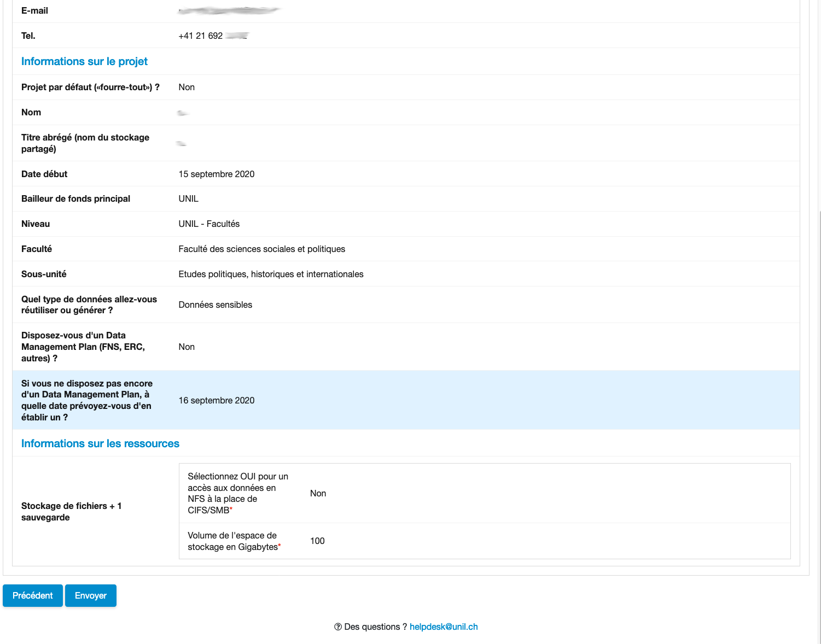Click the Projet par défaut value Non
821x644 pixels.
[187, 87]
